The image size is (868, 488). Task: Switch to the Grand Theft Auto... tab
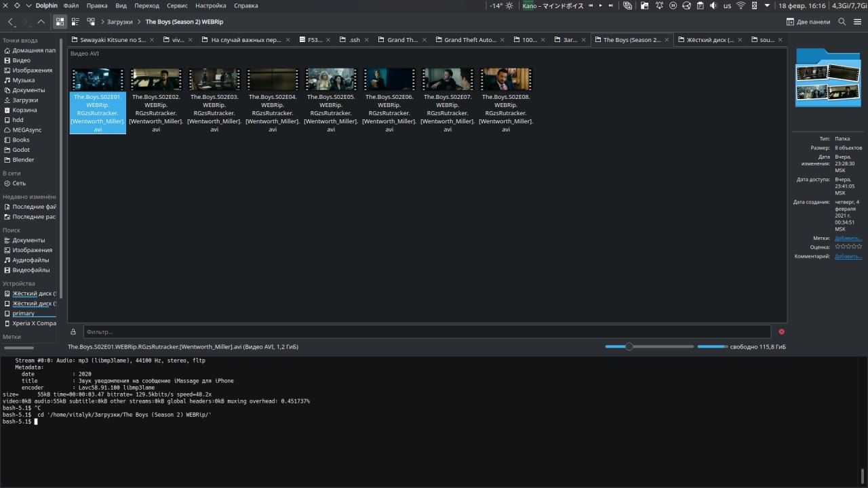470,40
